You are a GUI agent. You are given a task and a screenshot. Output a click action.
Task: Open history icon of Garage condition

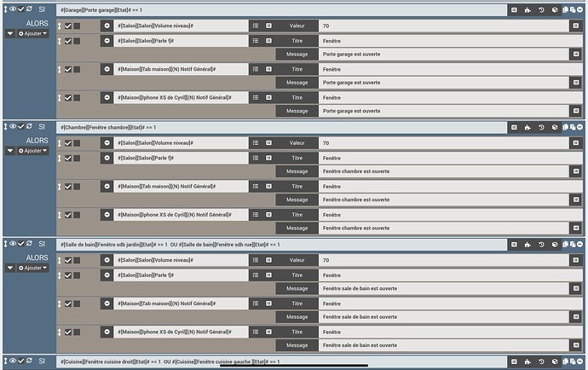(x=541, y=10)
